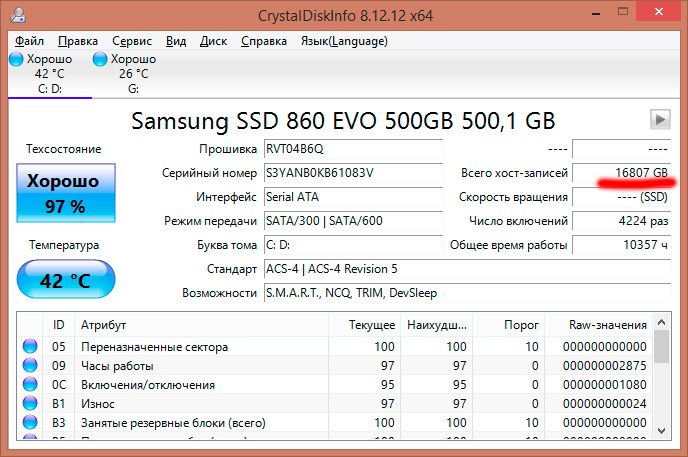
Task: Click the attribute list scrollbar thumb
Action: [662, 347]
